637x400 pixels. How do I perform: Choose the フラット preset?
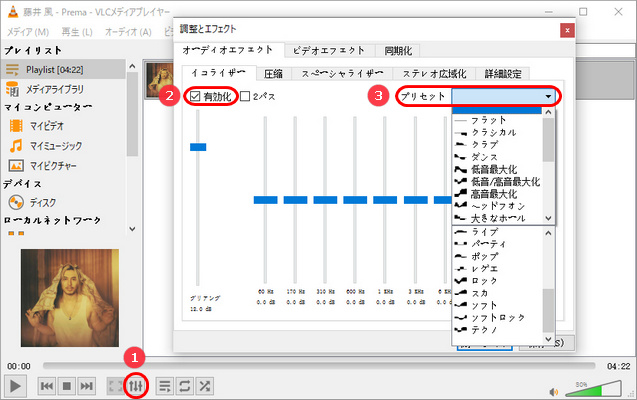[x=497, y=120]
